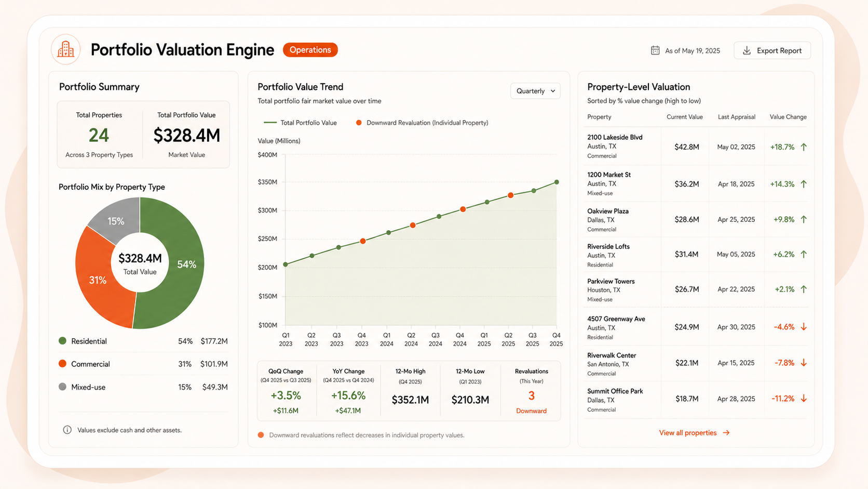Click the orange Q2 2025 revaluation point
868x489 pixels.
(x=511, y=195)
